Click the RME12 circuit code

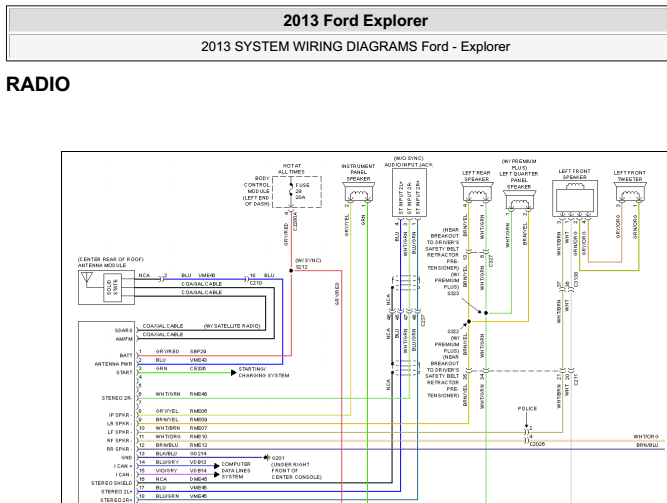click(x=198, y=445)
